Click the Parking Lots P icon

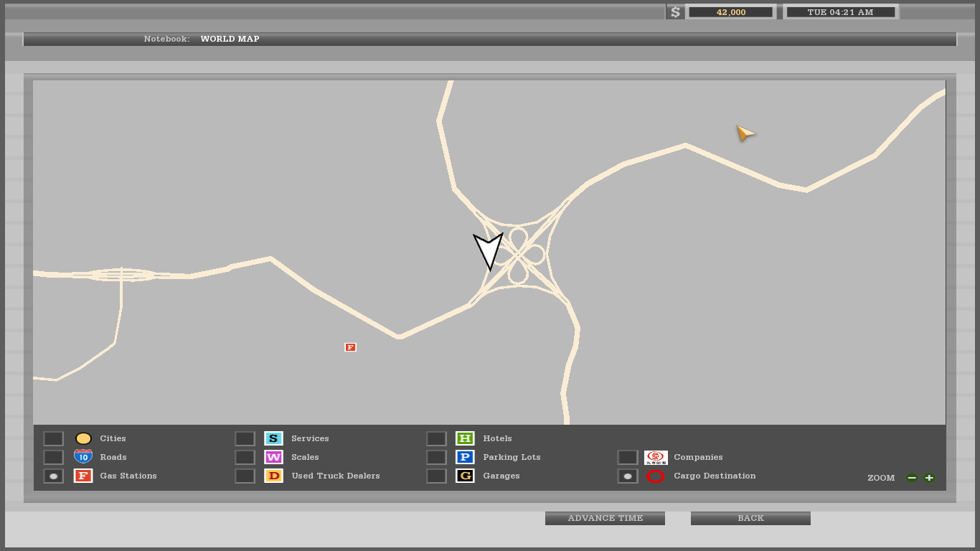pyautogui.click(x=465, y=457)
